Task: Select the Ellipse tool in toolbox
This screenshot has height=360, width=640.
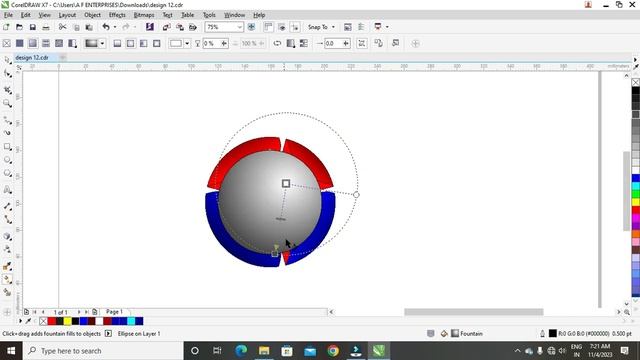Action: 7,160
